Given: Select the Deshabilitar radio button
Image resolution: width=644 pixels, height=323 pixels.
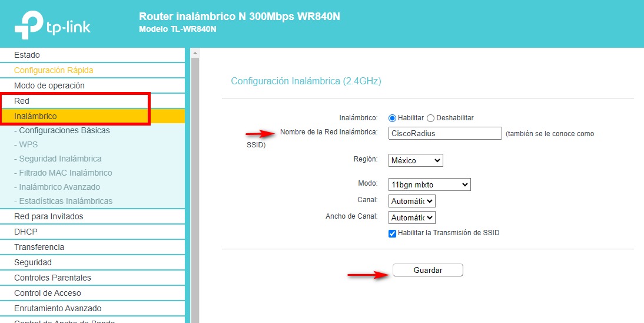Looking at the screenshot, I should point(430,118).
